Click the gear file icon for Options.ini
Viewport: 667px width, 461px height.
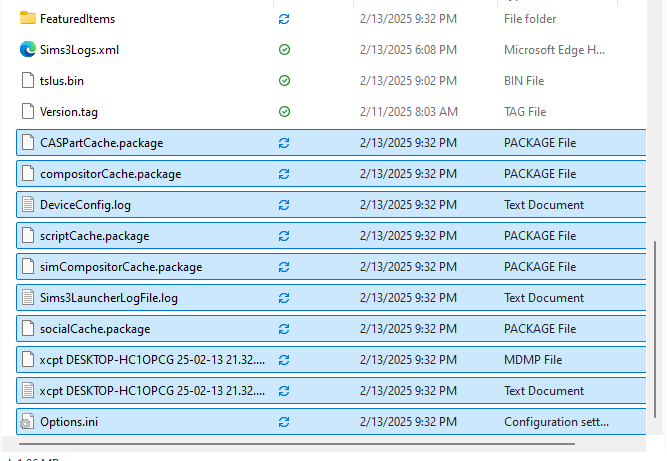[28, 421]
